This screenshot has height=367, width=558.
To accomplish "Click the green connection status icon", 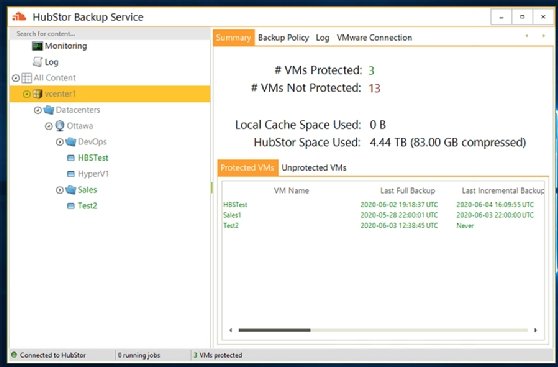I will pos(14,355).
